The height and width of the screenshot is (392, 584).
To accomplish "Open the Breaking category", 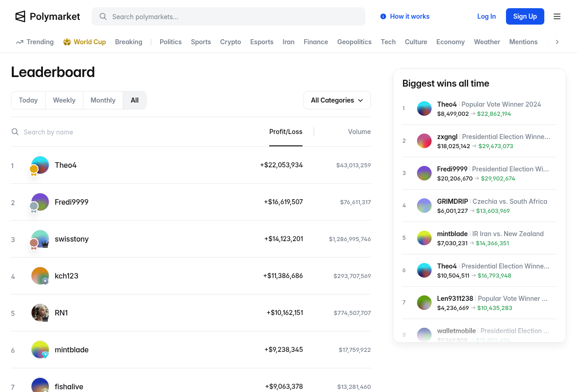I will coord(129,42).
